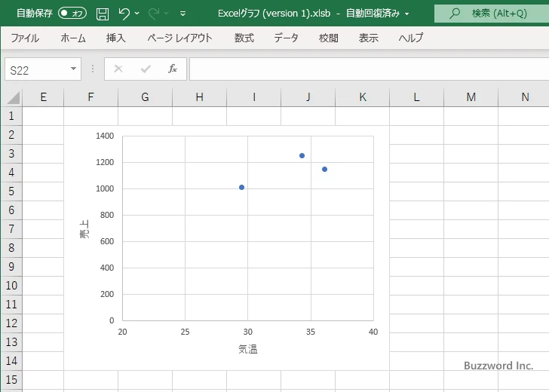Click the data point near 1250
Image resolution: width=549 pixels, height=392 pixels.
[302, 156]
